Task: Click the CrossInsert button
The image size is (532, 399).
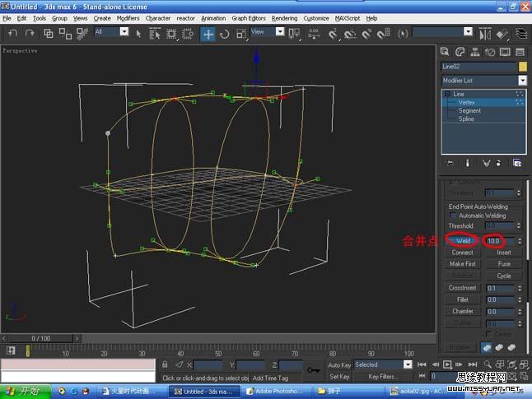Action: click(x=463, y=288)
